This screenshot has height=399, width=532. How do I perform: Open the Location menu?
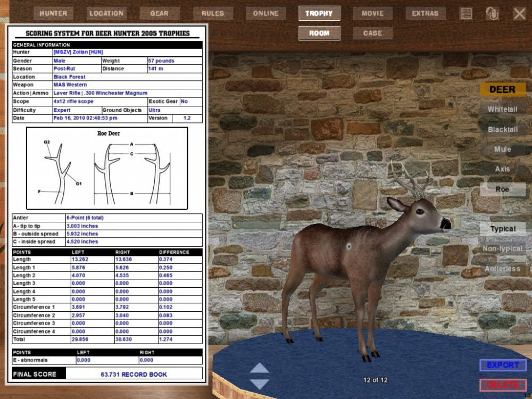pos(106,13)
